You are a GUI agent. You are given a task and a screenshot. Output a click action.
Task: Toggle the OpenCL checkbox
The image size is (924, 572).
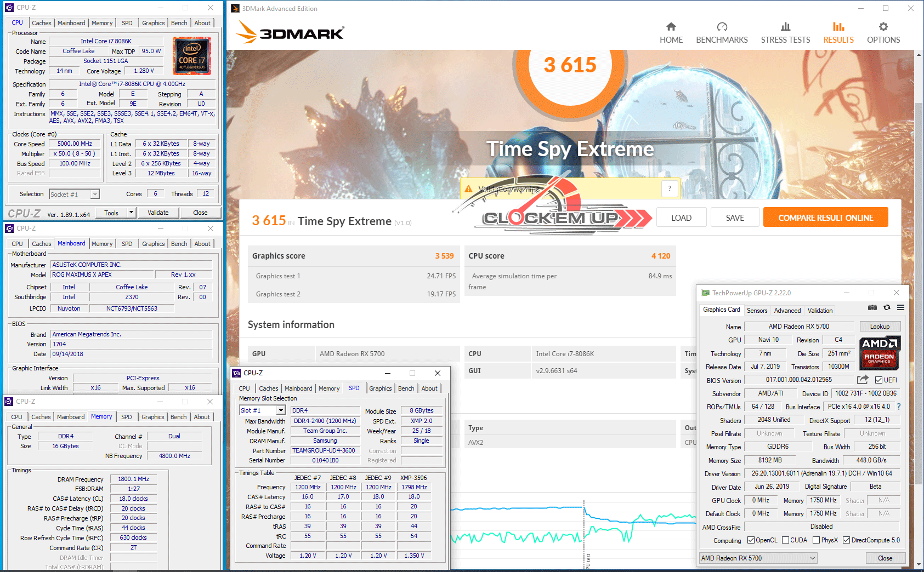(751, 540)
